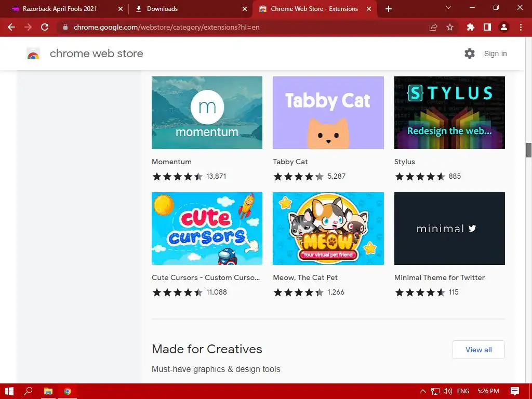The width and height of the screenshot is (532, 399).
Task: View site information via the lock icon
Action: point(65,27)
